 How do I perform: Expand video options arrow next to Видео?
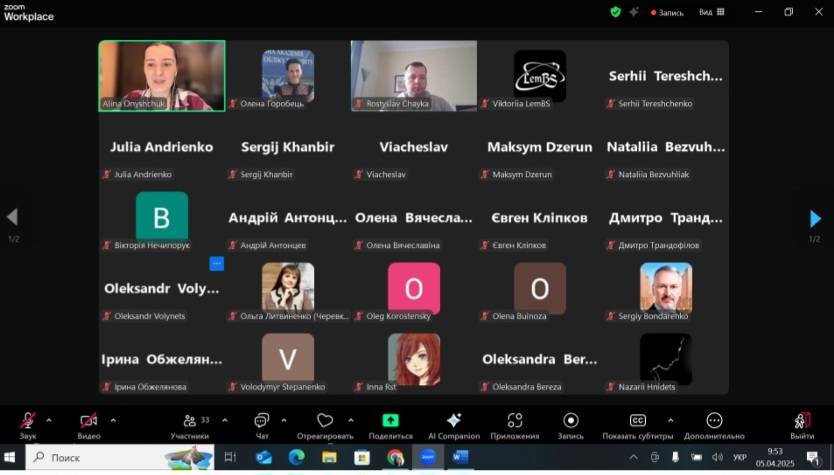tap(113, 420)
